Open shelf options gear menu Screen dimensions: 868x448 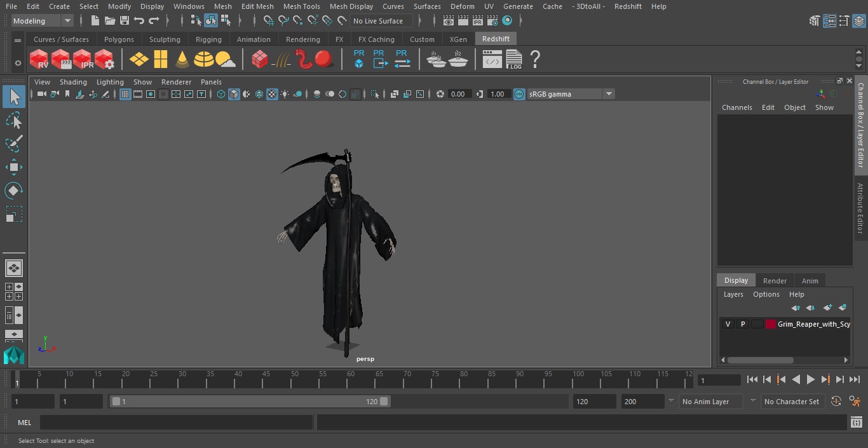click(18, 62)
